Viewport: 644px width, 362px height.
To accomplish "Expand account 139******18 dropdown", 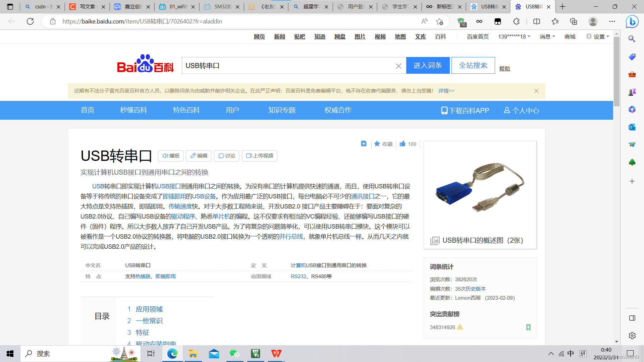I will [x=514, y=37].
